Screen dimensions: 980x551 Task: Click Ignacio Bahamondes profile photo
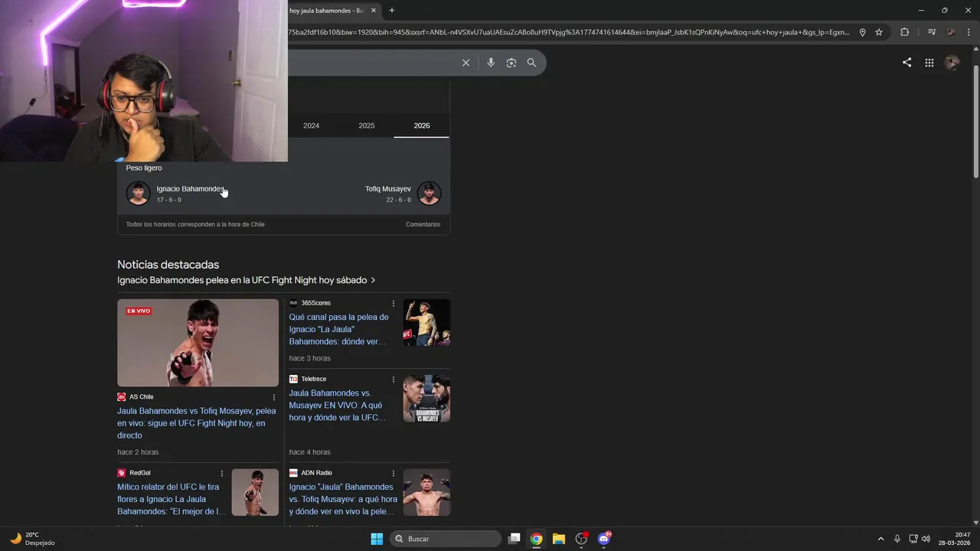138,193
